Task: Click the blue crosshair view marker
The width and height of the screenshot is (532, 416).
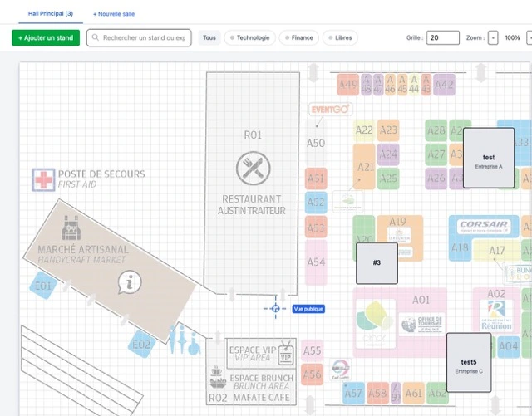Action: (x=275, y=309)
